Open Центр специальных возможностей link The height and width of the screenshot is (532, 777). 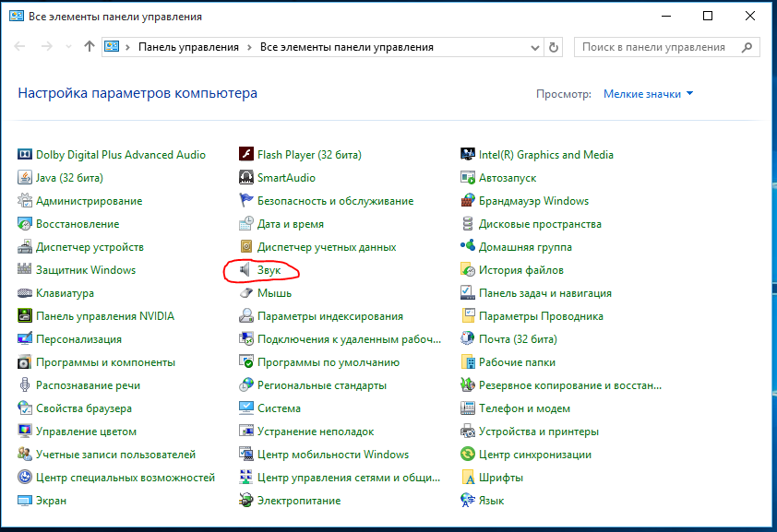[126, 478]
